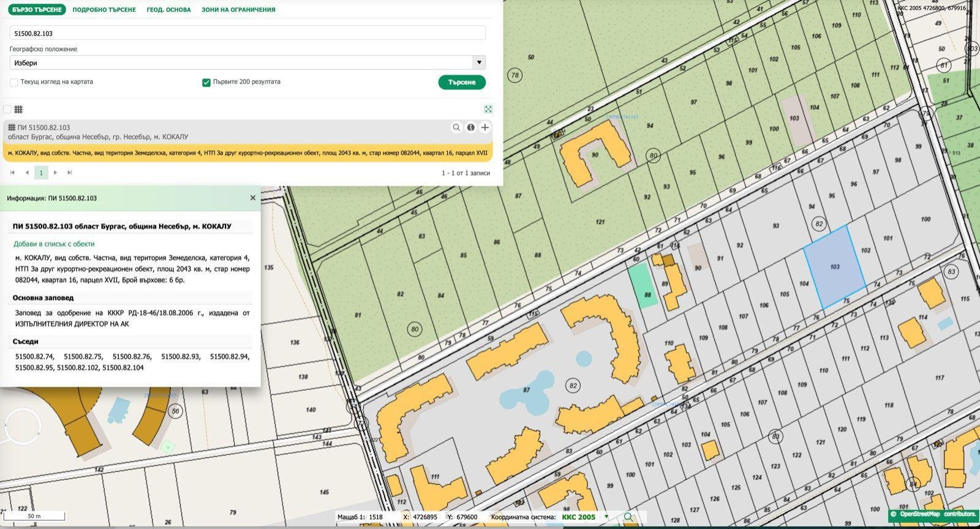Click the coordinate search magnifier in status bar
Viewport: 980px width, 529px height.
coord(628,517)
